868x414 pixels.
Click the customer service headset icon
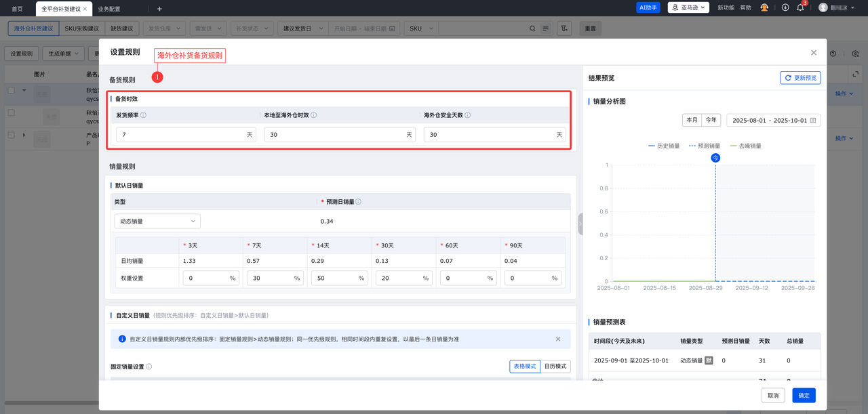764,7
